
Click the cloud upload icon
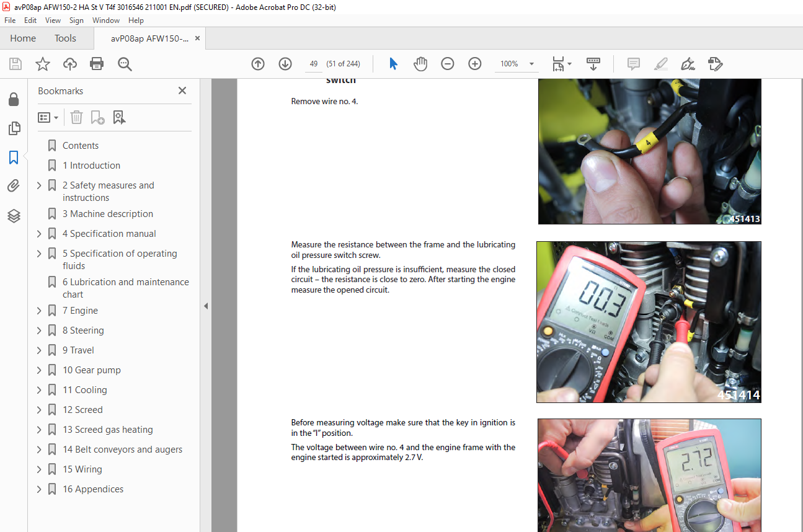pyautogui.click(x=70, y=64)
